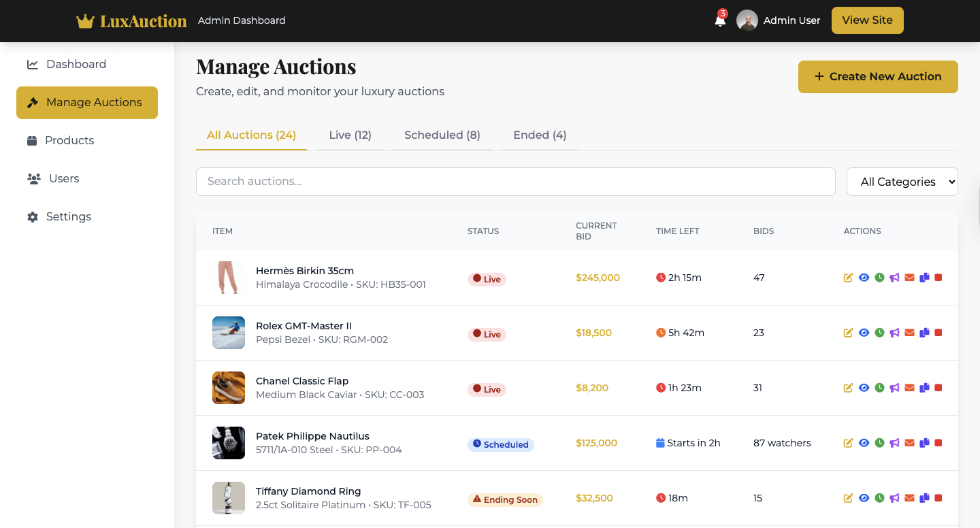Click the eye icon on Patek Philippe Nautilus row
Screen dimensions: 980x528
[864, 443]
